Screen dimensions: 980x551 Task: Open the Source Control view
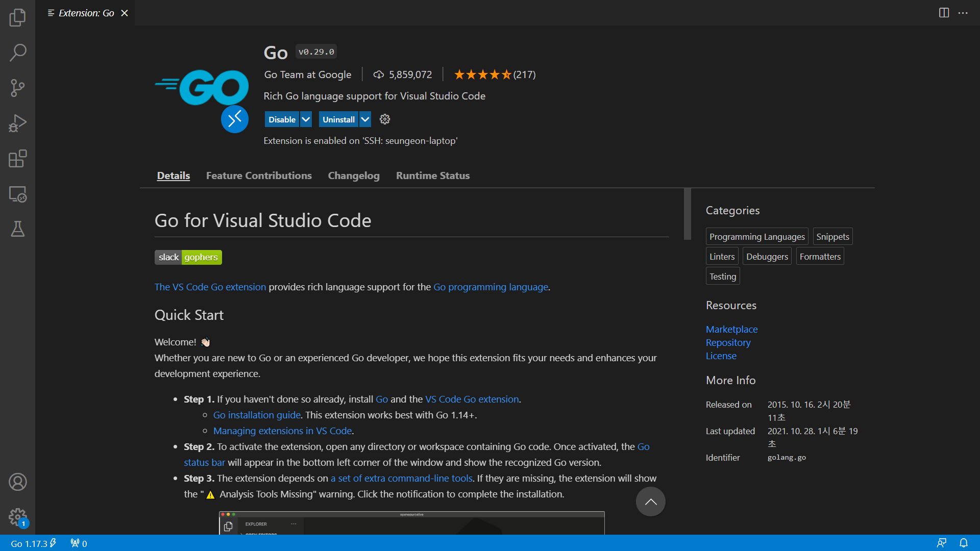(17, 88)
